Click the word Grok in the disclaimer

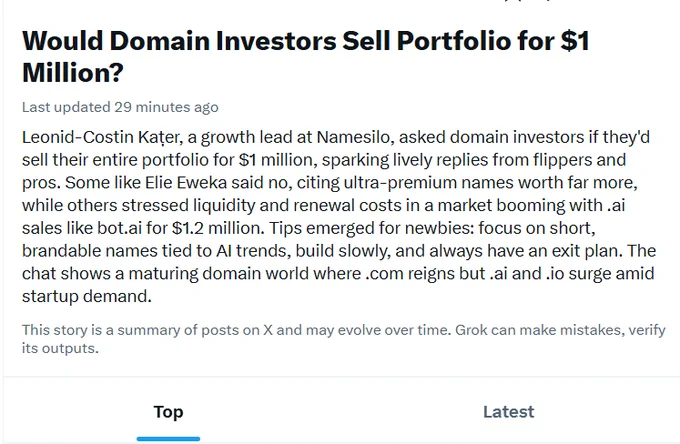(x=471, y=330)
